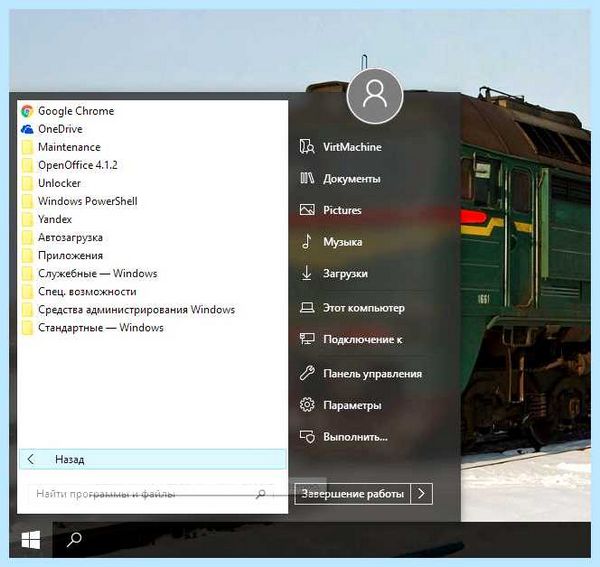Click the Служебные — Windows folder icon
The height and width of the screenshot is (567, 600).
[x=28, y=274]
